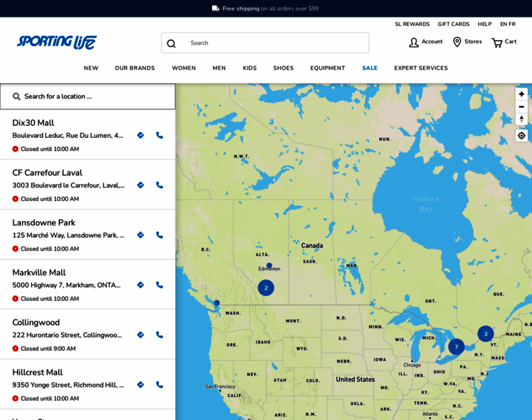Viewport: 532px width, 420px height.
Task: Call the Markville Mall store
Action: coord(160,285)
